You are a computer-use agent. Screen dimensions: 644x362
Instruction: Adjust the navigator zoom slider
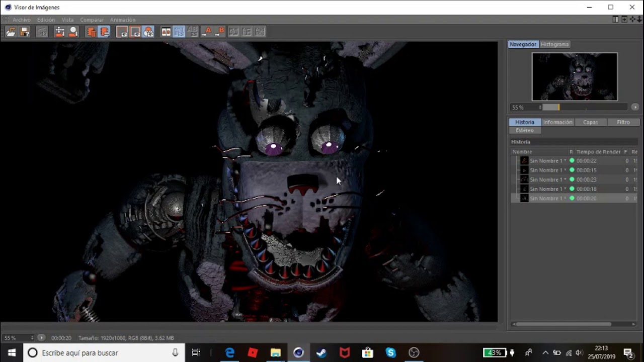click(x=585, y=107)
